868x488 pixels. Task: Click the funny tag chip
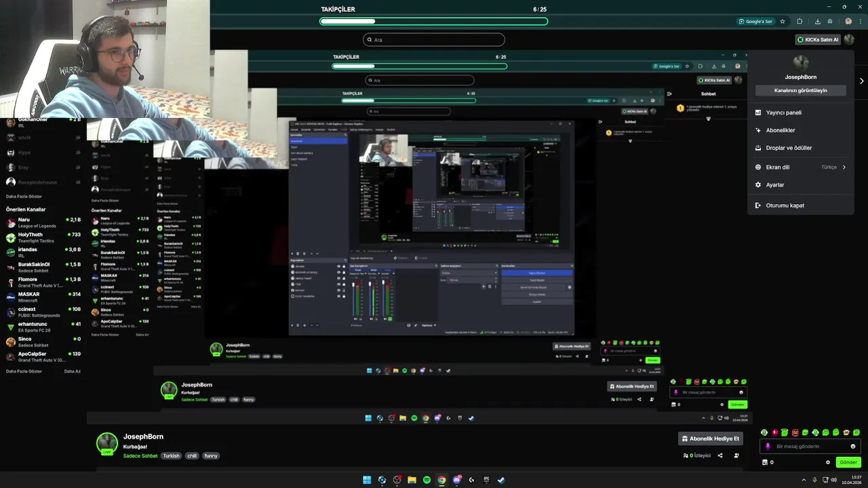coord(211,456)
